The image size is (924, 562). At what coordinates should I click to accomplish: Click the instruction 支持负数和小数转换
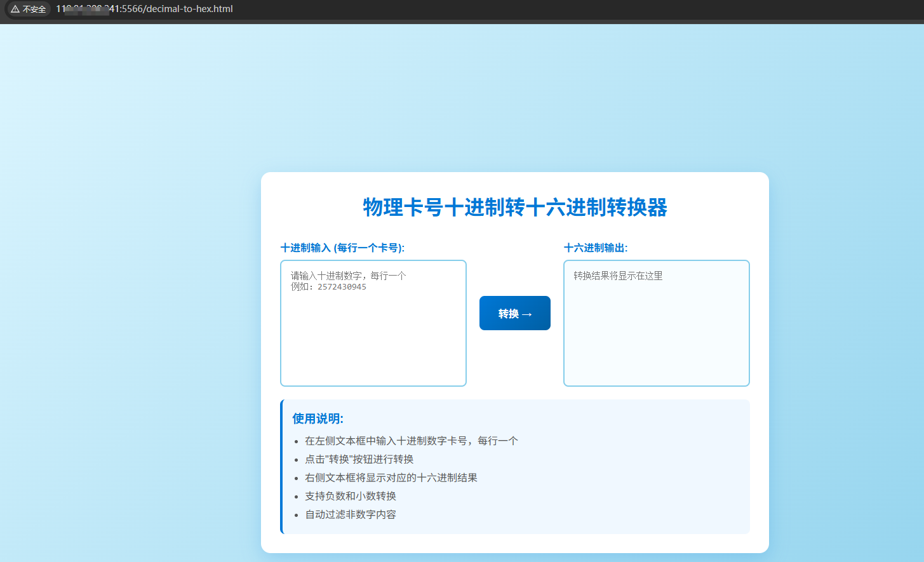pos(351,496)
